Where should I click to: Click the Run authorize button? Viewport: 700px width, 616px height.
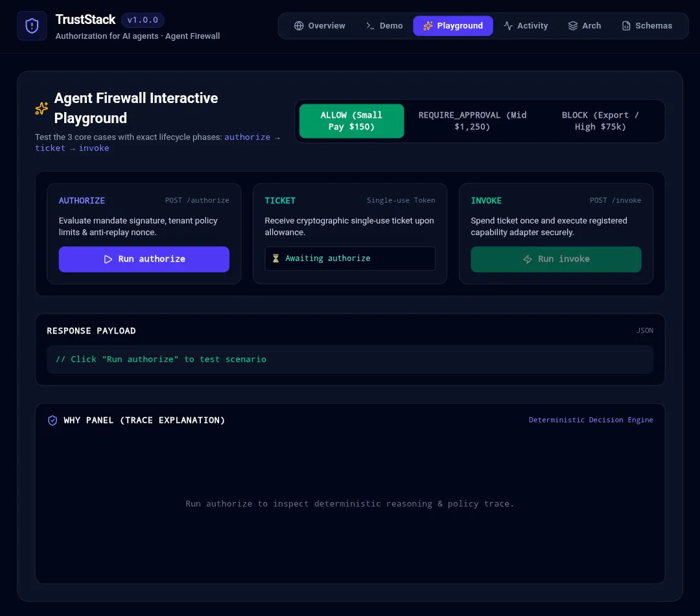144,259
